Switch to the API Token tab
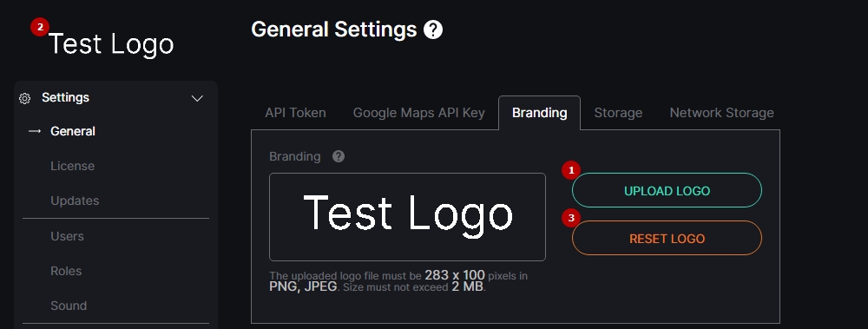Image resolution: width=868 pixels, height=329 pixels. click(295, 113)
